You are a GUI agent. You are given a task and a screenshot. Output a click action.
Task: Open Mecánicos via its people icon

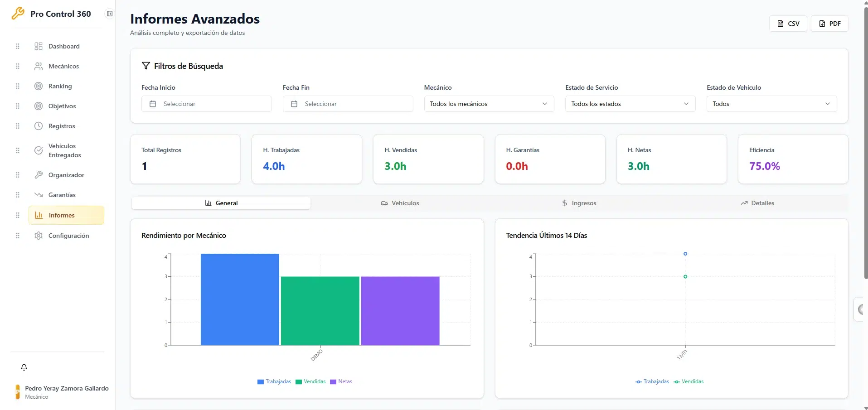pyautogui.click(x=39, y=66)
